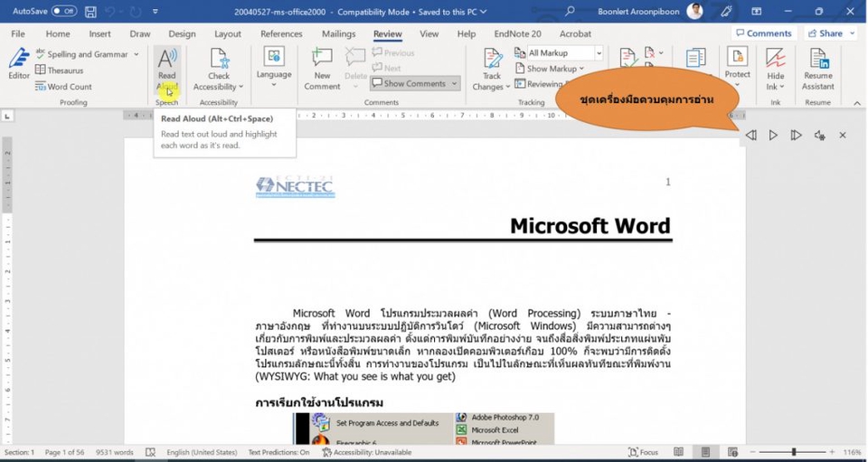
Task: Save the document with the floppy icon
Action: click(x=90, y=12)
